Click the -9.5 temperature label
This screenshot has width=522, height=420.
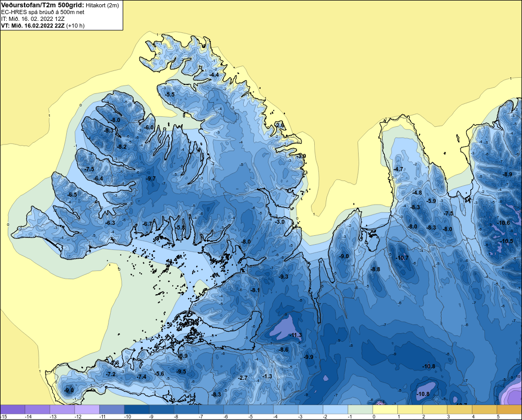click(x=181, y=371)
